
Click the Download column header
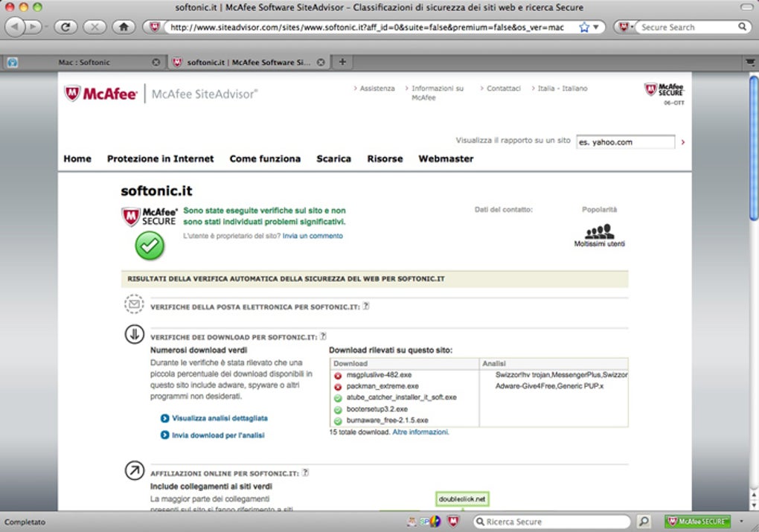click(x=405, y=364)
